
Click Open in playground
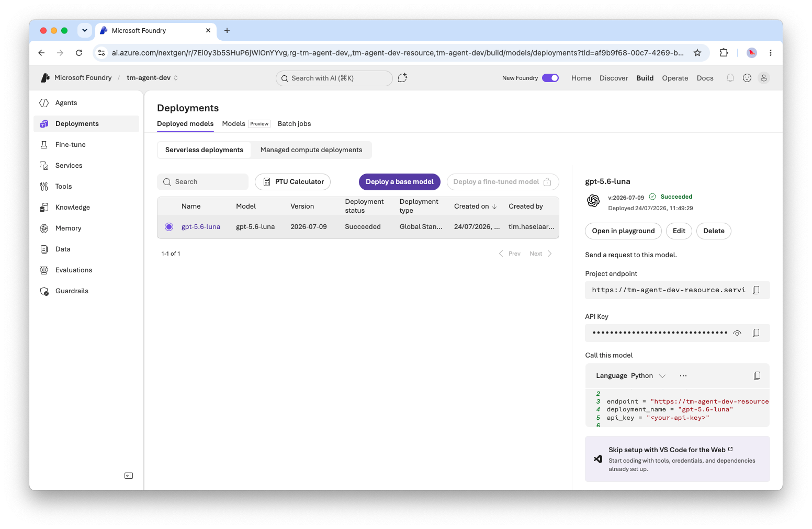tap(623, 231)
